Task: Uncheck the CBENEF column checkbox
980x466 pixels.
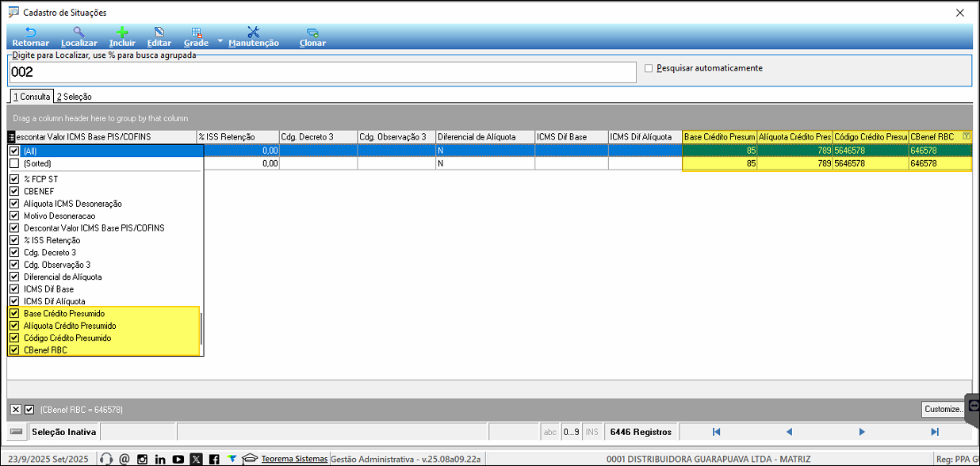Action: click(13, 192)
